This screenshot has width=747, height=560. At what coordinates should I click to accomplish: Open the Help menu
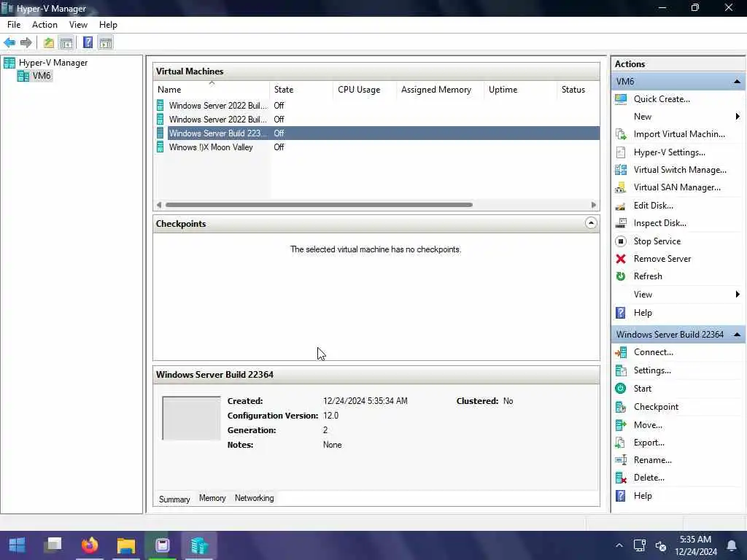pyautogui.click(x=108, y=25)
